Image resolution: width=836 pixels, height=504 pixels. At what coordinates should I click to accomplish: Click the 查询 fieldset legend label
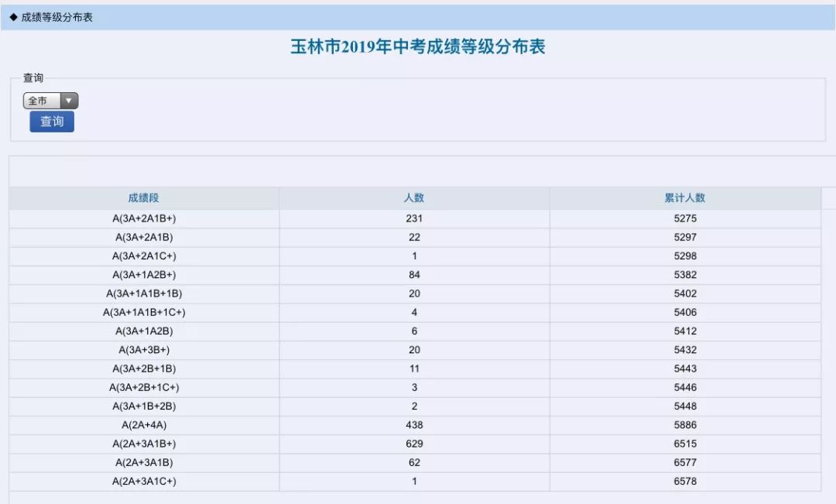[x=33, y=78]
